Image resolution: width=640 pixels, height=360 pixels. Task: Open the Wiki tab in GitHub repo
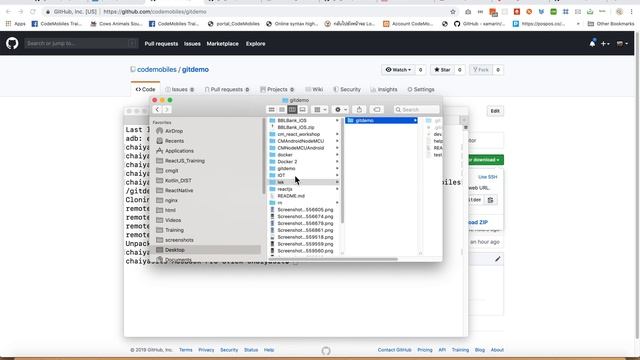pos(314,89)
